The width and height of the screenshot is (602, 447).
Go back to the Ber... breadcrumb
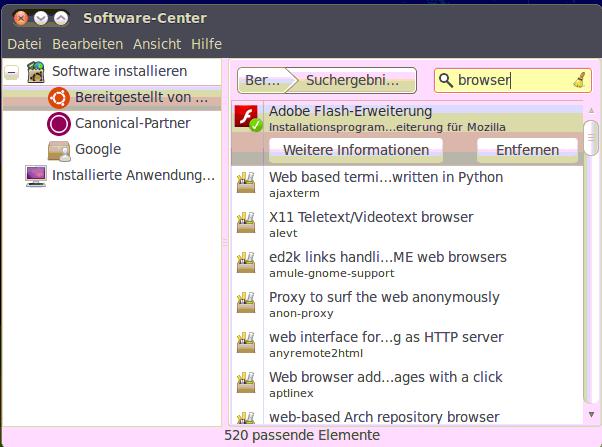tap(262, 80)
